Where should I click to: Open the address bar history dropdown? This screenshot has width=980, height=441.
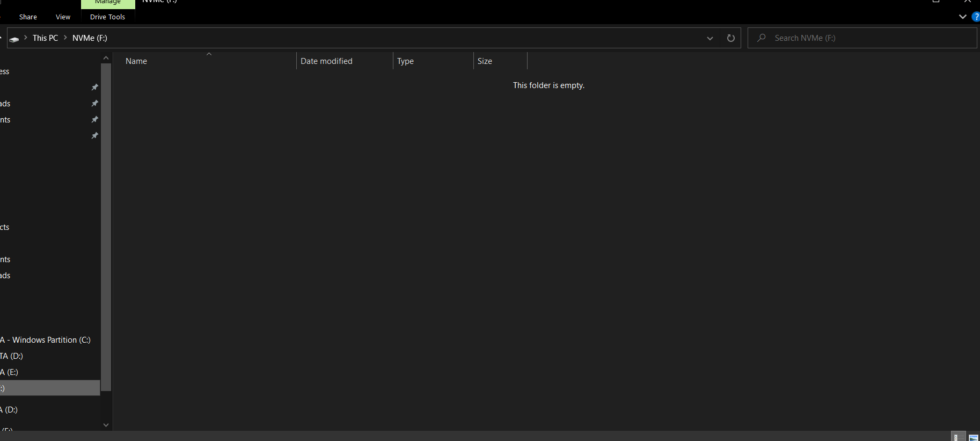[x=710, y=38]
